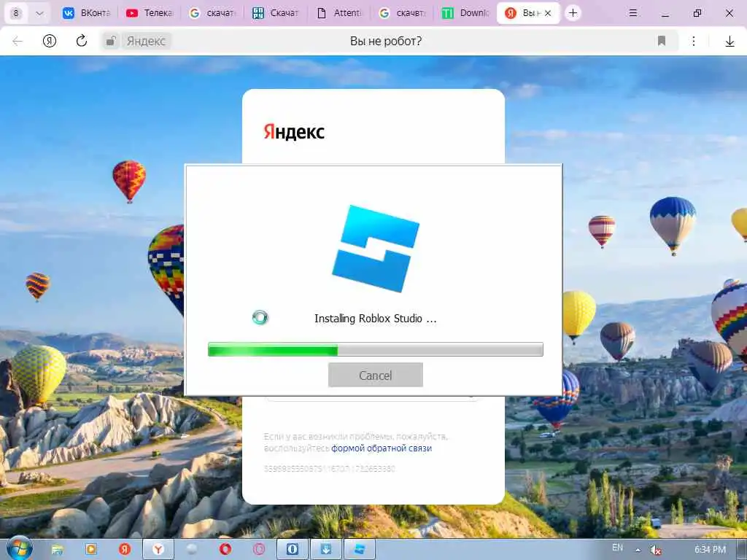Click the Roblox Studio logo in installer

[376, 248]
